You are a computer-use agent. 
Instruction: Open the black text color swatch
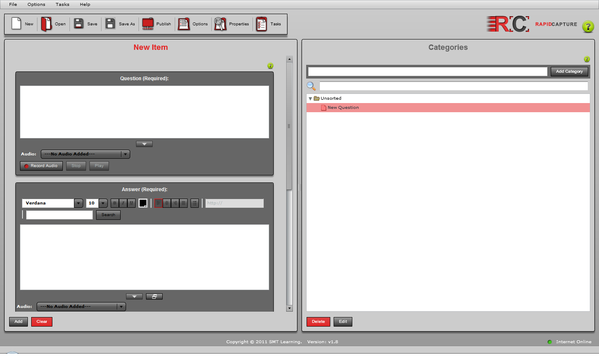[x=143, y=203]
